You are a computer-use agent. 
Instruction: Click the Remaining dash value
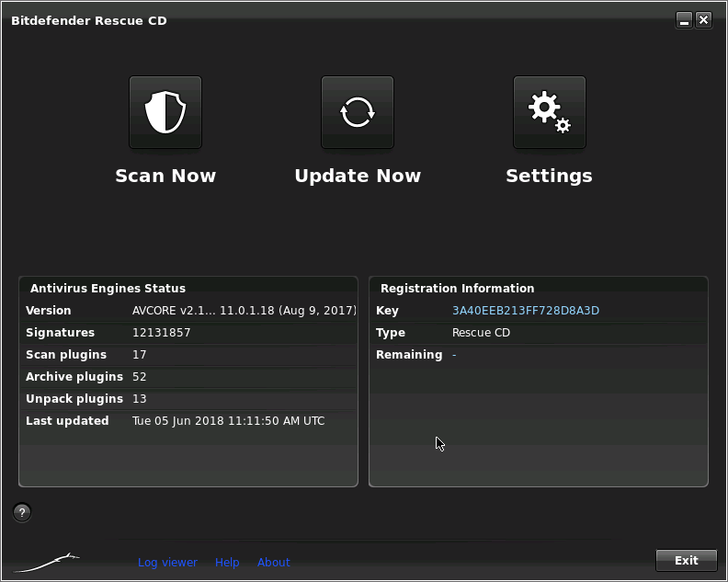click(454, 355)
